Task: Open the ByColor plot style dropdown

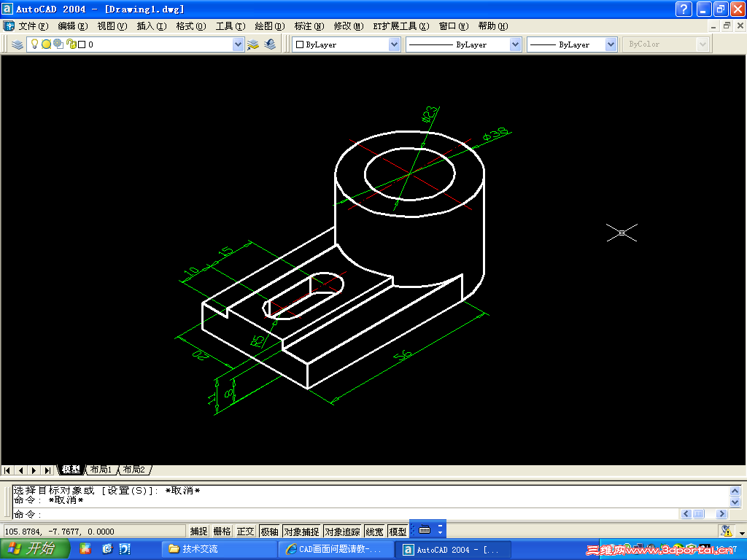Action: click(x=703, y=44)
